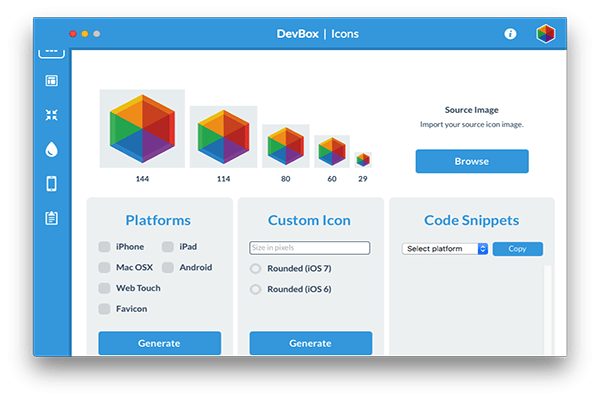Click Browse to import source image

coord(472,161)
